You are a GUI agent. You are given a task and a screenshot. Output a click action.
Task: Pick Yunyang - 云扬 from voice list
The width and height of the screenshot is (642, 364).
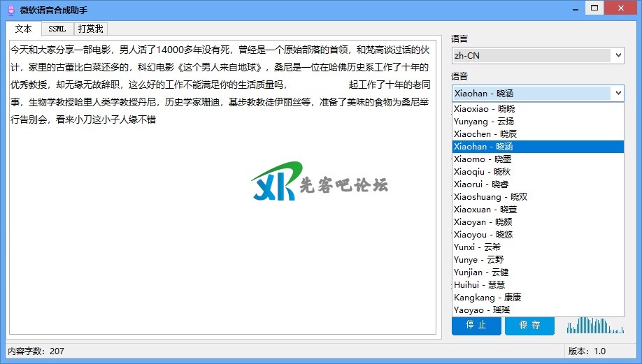(483, 122)
